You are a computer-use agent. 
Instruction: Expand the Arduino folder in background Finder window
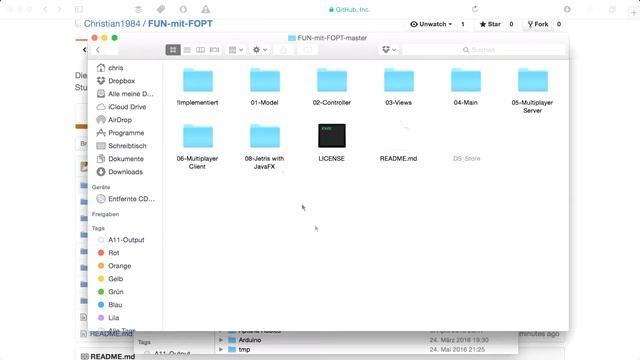tap(221, 340)
